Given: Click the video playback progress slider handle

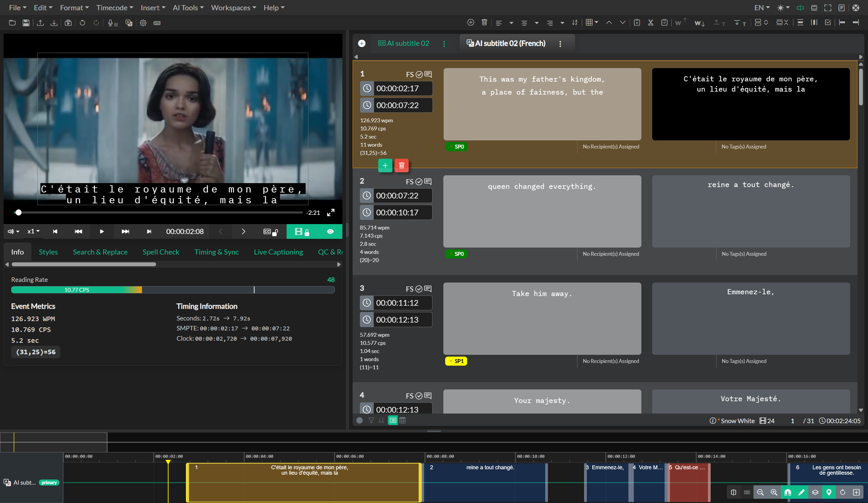Looking at the screenshot, I should [19, 212].
